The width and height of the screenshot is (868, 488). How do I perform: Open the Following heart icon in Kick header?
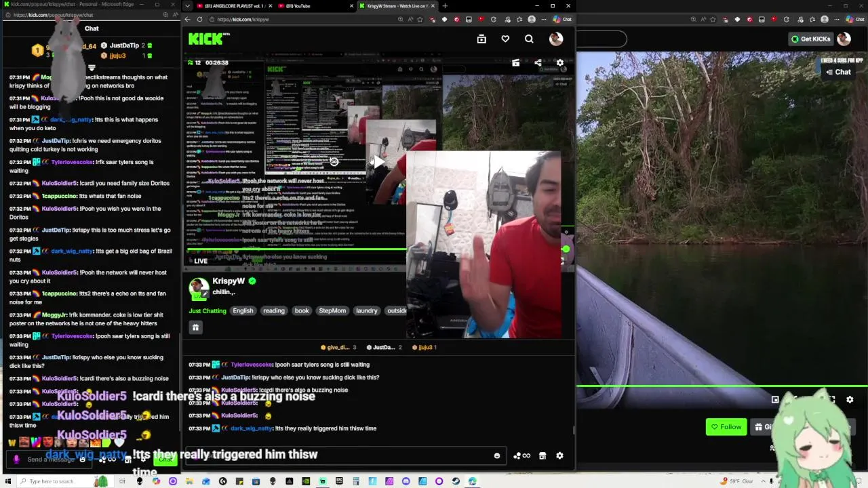505,39
